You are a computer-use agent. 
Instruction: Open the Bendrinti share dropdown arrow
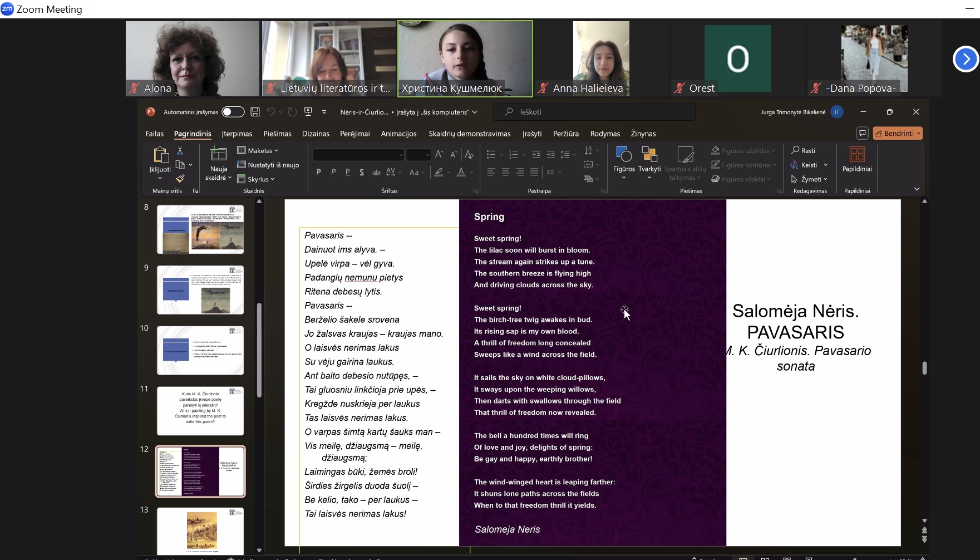pos(918,133)
